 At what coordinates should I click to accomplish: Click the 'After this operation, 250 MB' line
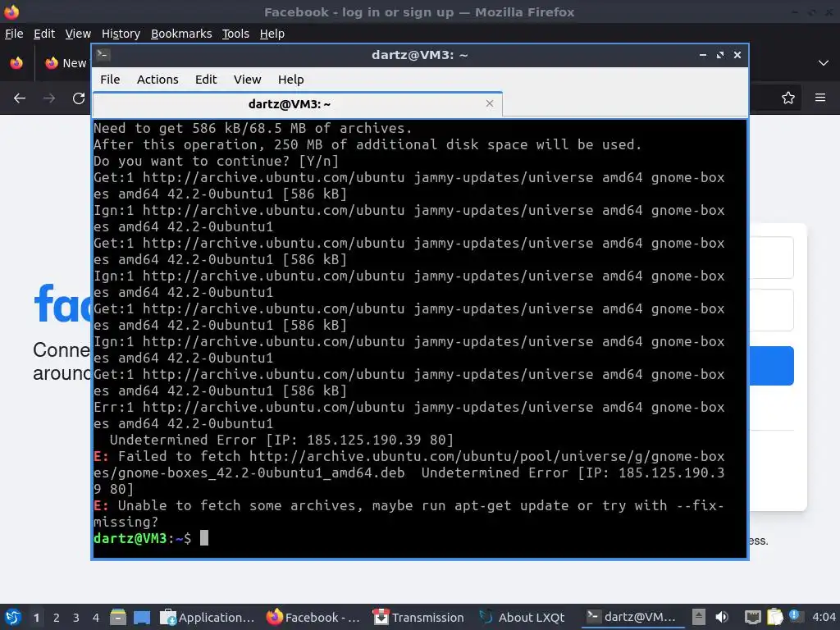coord(367,144)
